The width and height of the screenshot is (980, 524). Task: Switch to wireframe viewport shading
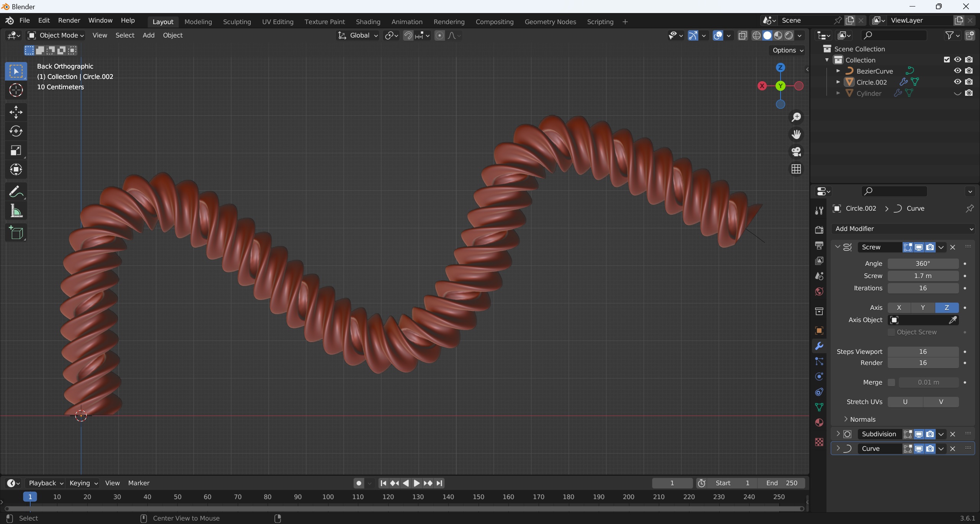(756, 36)
